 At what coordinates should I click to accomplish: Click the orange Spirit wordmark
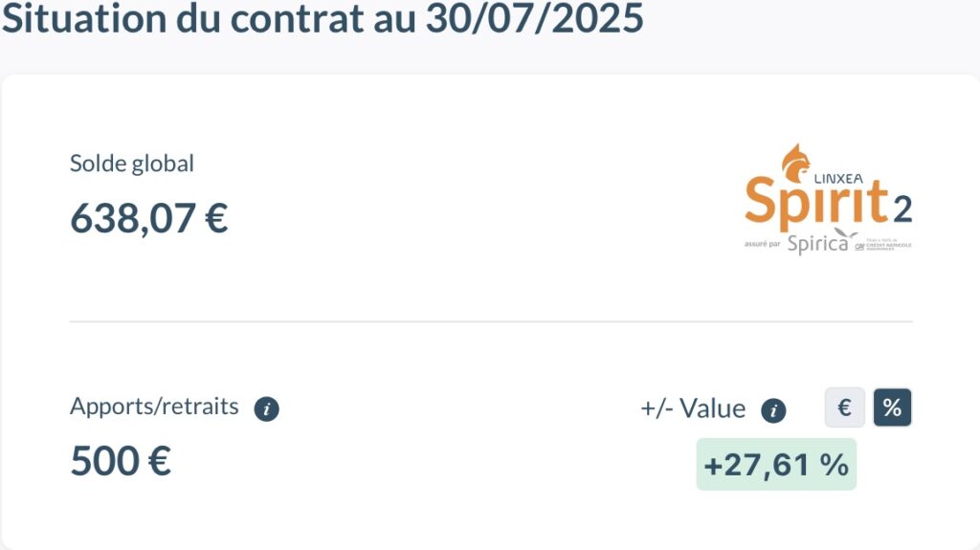(x=816, y=203)
